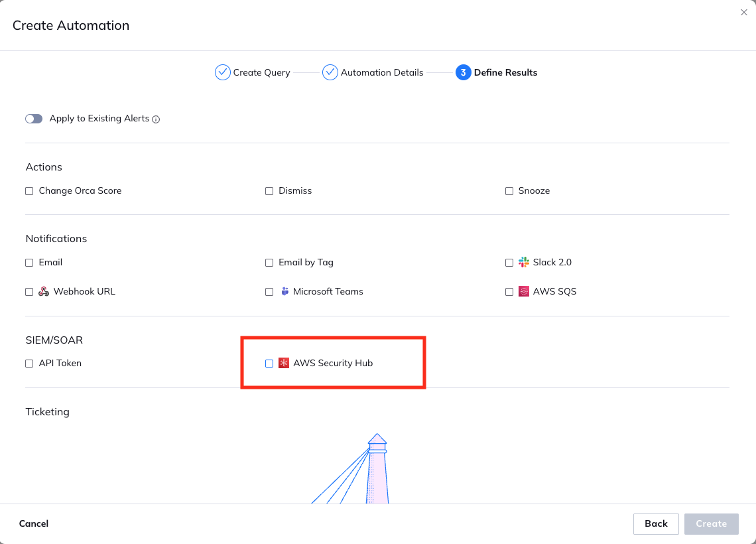Image resolution: width=756 pixels, height=544 pixels.
Task: Click the Cancel button
Action: (34, 523)
